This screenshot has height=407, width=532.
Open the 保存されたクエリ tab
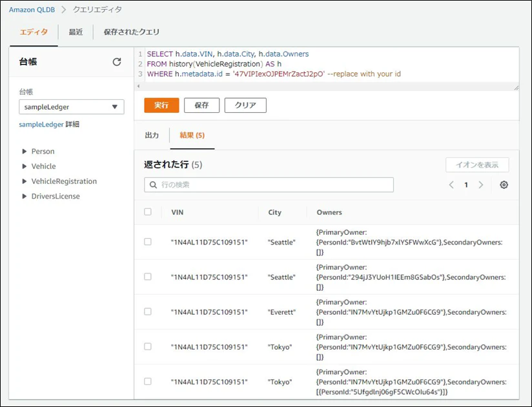[131, 32]
